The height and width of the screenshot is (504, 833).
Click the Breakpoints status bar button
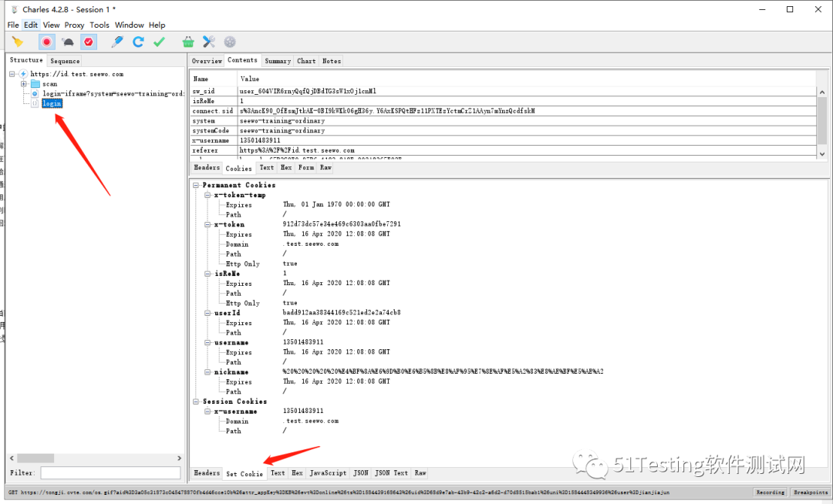tap(810, 492)
